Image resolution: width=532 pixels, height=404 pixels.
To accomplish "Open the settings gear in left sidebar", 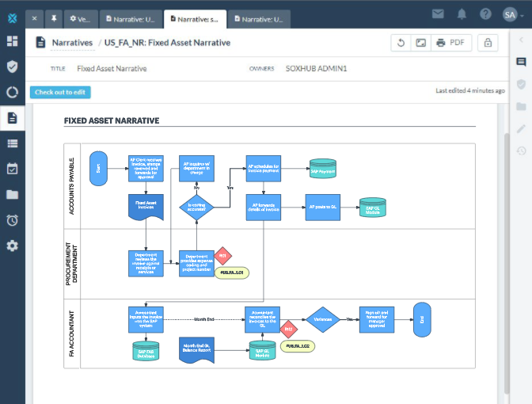I will point(13,246).
